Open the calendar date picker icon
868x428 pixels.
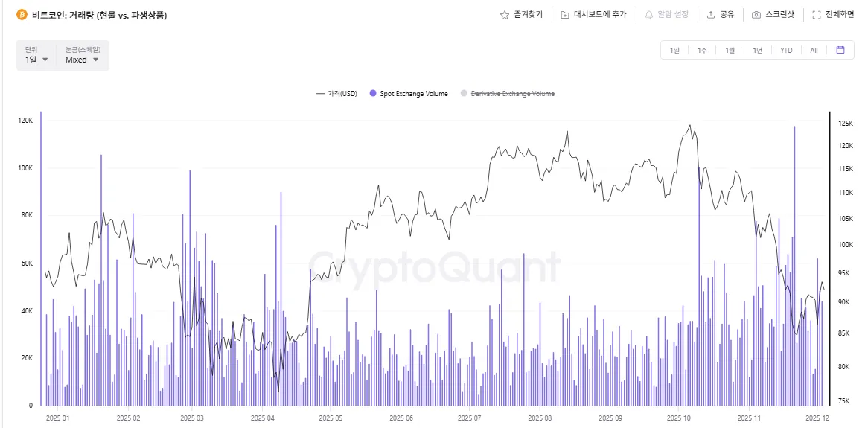[840, 50]
